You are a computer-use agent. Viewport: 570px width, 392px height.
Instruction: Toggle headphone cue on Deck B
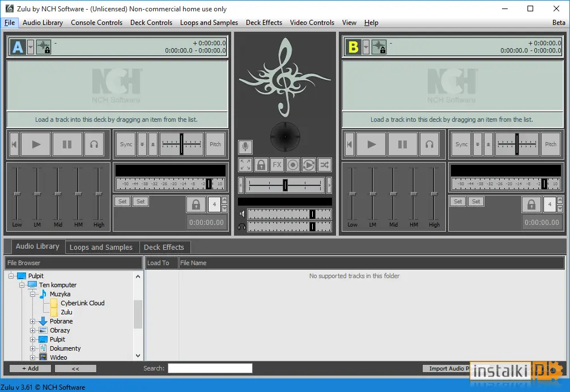pyautogui.click(x=429, y=144)
